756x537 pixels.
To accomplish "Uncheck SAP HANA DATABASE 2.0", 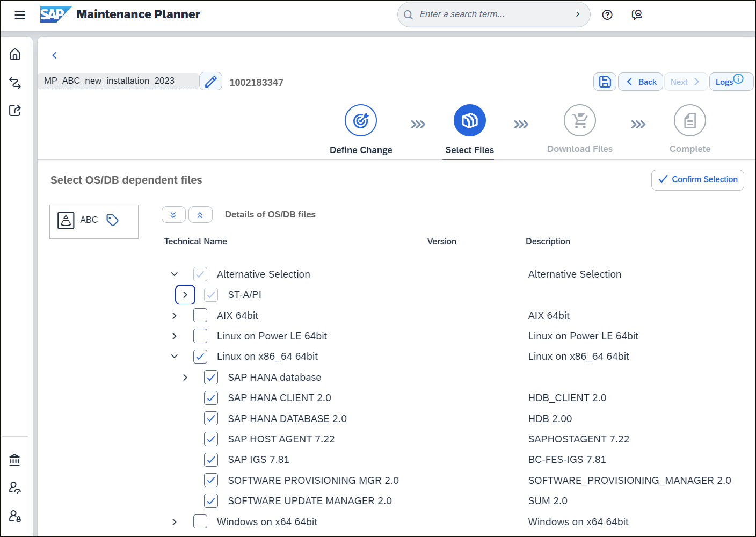I will pos(211,418).
